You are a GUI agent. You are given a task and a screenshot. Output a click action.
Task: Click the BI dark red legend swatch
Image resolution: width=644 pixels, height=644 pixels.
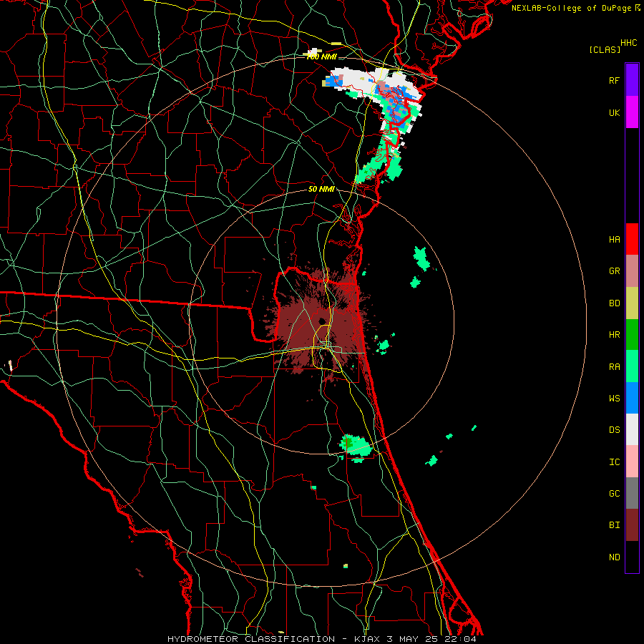pos(632,525)
